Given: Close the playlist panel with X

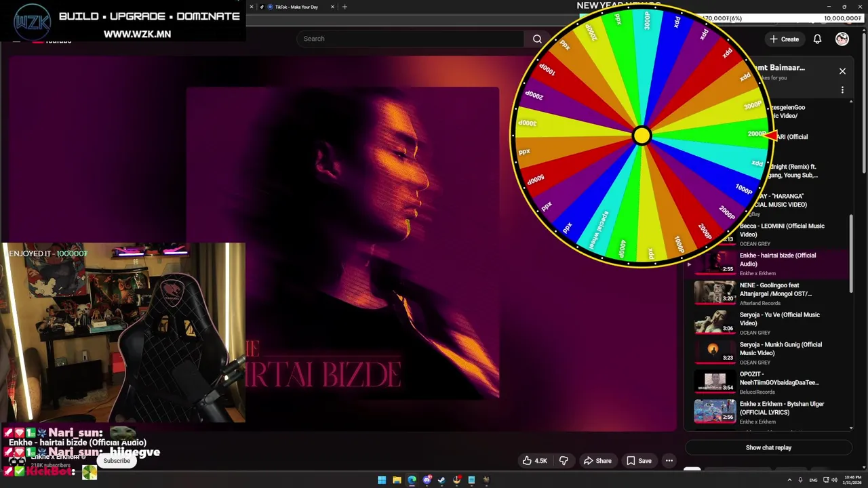Looking at the screenshot, I should pyautogui.click(x=842, y=71).
